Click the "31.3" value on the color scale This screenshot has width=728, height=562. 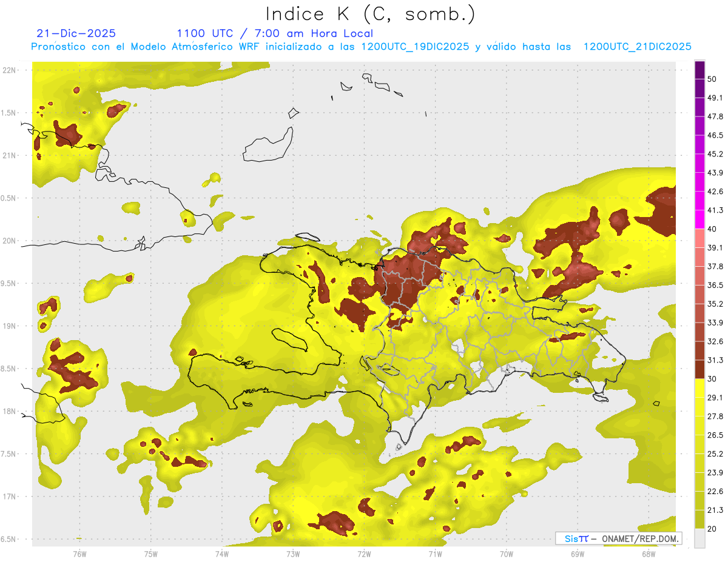tap(715, 360)
